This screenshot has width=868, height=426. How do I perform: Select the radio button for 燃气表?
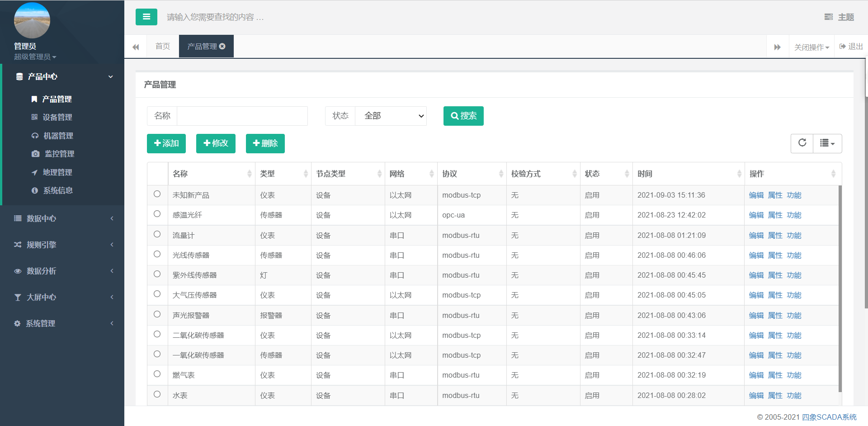pos(157,374)
